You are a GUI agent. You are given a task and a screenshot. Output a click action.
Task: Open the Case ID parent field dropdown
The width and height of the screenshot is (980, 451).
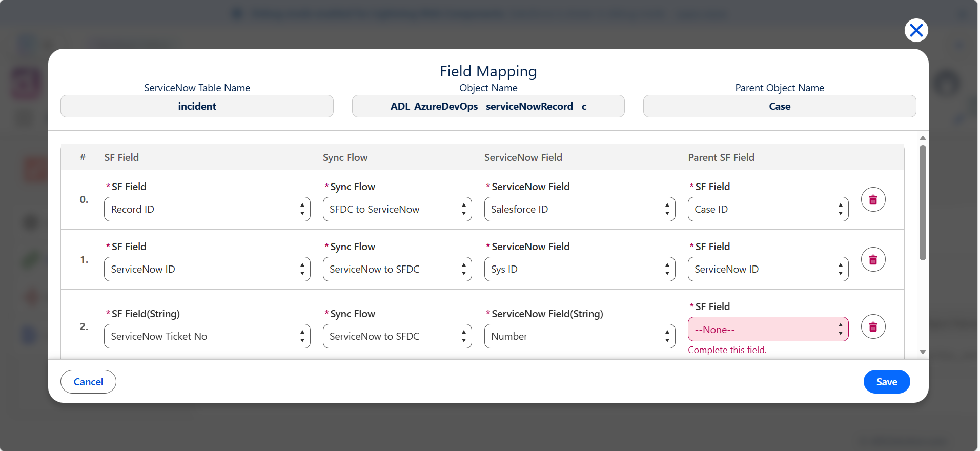click(768, 209)
